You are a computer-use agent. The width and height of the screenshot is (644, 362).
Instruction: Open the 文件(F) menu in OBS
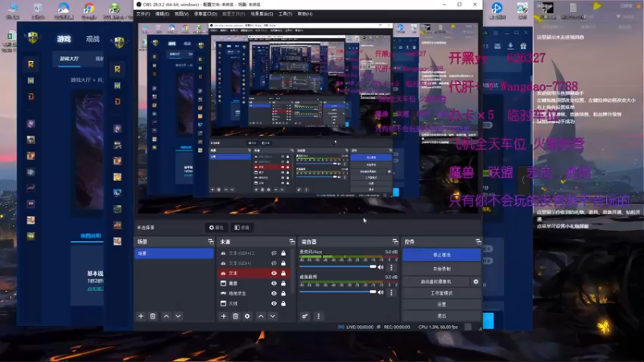point(143,14)
